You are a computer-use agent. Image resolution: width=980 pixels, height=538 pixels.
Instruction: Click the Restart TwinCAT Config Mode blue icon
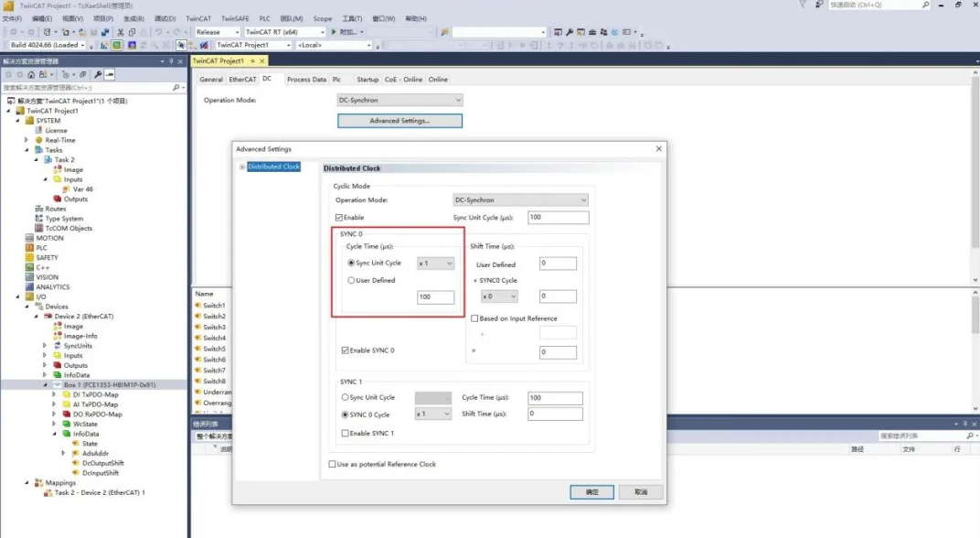click(x=132, y=45)
